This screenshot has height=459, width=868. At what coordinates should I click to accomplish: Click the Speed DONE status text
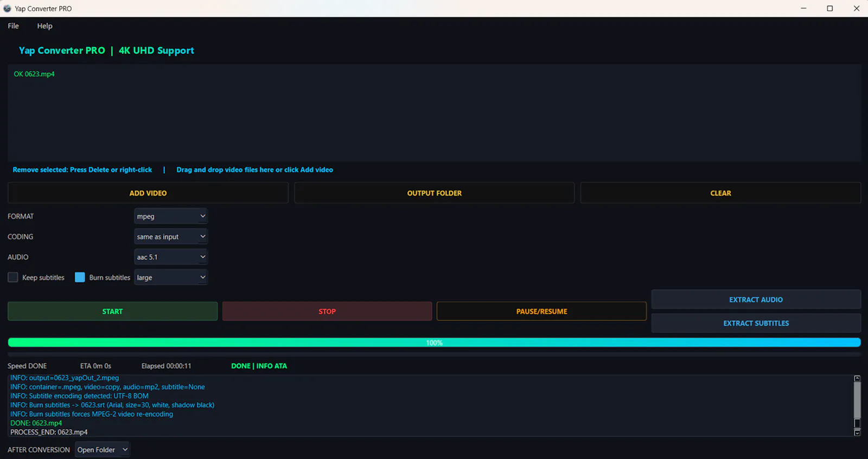[x=27, y=366]
